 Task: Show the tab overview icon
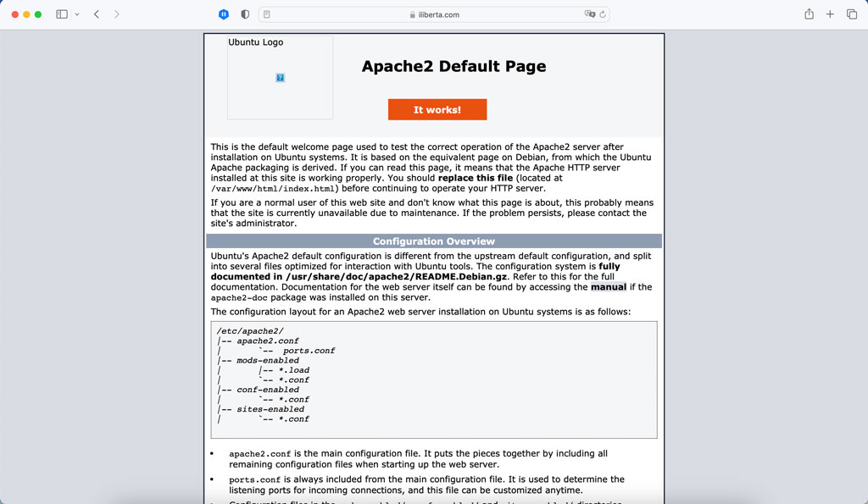(851, 14)
